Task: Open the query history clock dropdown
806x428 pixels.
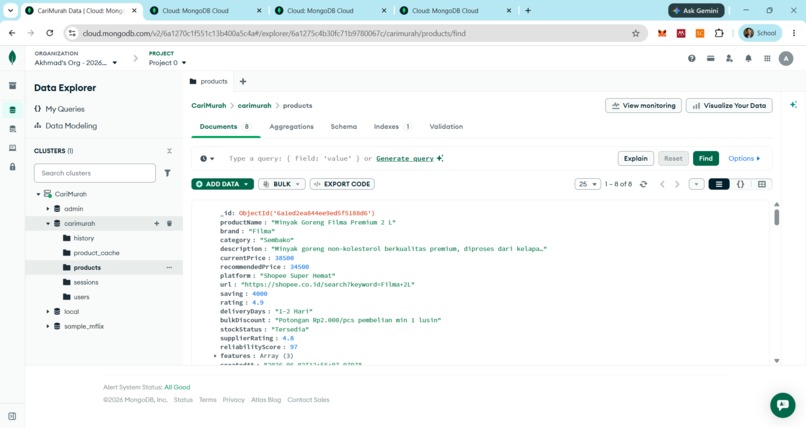Action: point(207,159)
